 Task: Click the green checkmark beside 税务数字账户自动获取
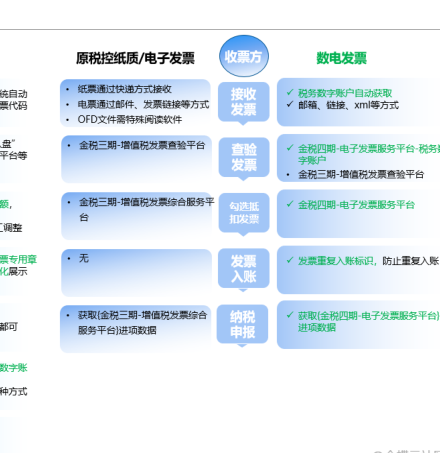[290, 92]
